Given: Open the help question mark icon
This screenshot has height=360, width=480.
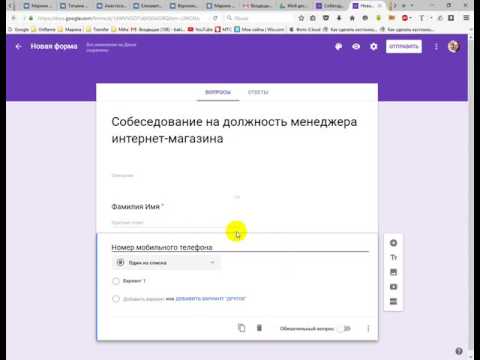Looking at the screenshot, I should pos(459,351).
